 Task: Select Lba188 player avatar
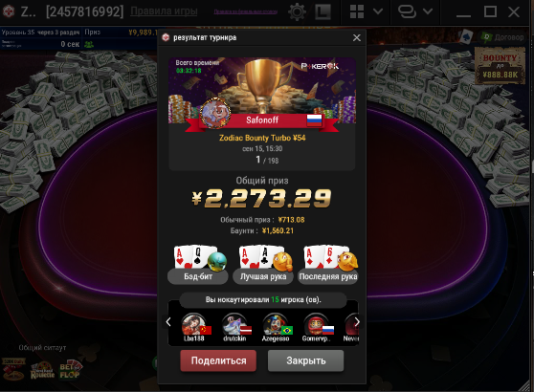(x=193, y=325)
